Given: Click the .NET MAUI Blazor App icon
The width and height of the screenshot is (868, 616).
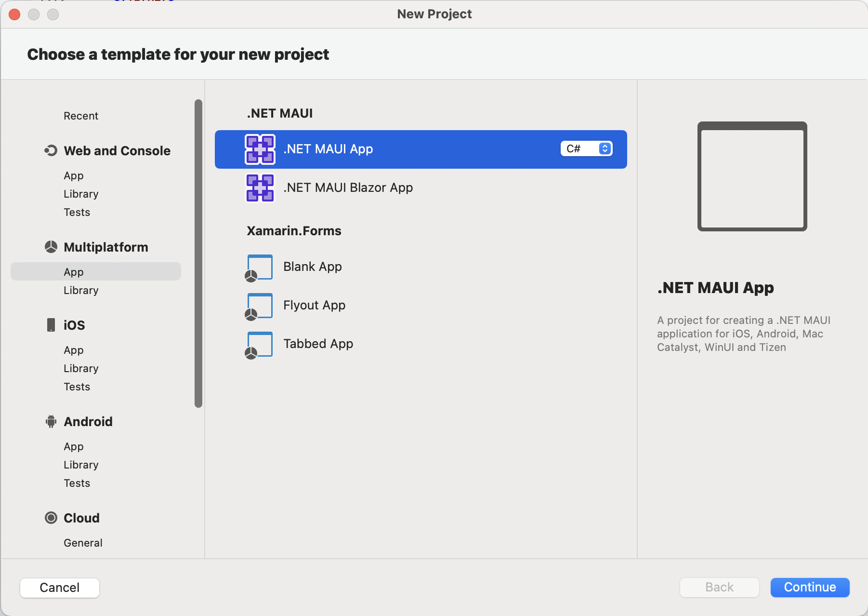Looking at the screenshot, I should point(260,188).
